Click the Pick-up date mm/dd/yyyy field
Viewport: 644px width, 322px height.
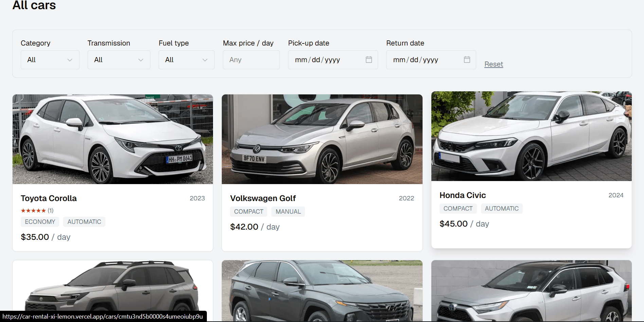(333, 60)
